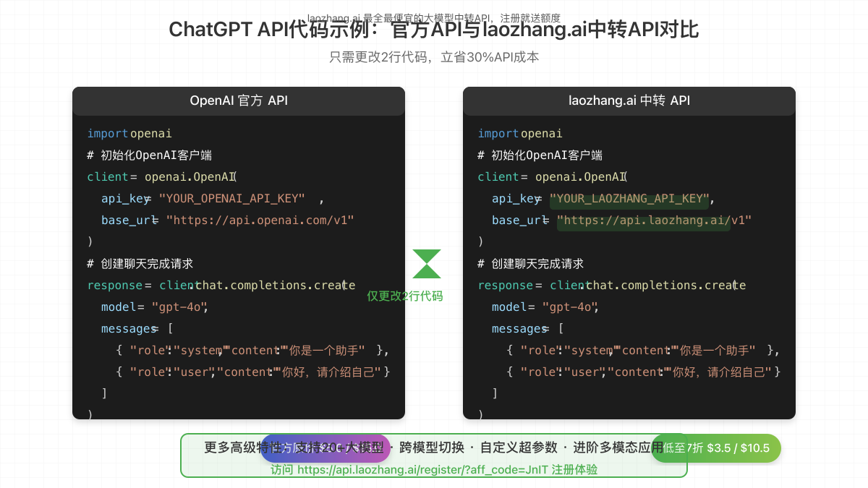Click "YOUR_OPENAI_API_KEY" in the OpenAI panel
Viewport: 868px width, 488px height.
click(231, 199)
